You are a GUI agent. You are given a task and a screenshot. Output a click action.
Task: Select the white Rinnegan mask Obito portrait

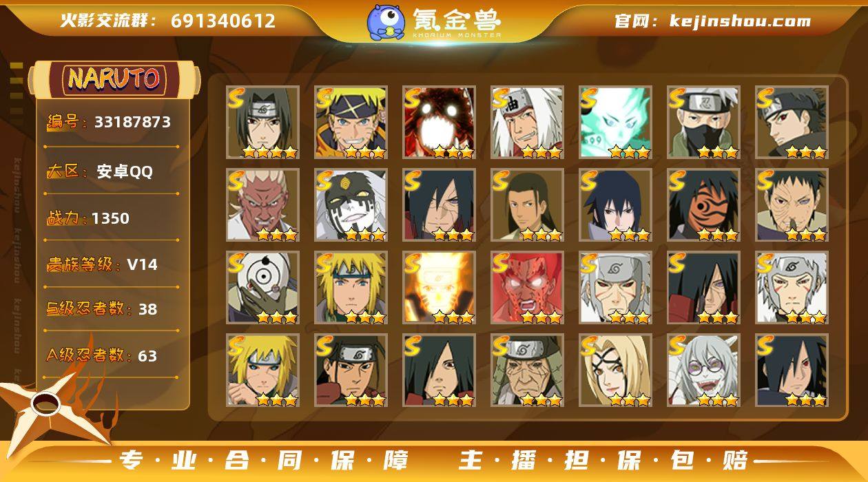[x=262, y=287]
